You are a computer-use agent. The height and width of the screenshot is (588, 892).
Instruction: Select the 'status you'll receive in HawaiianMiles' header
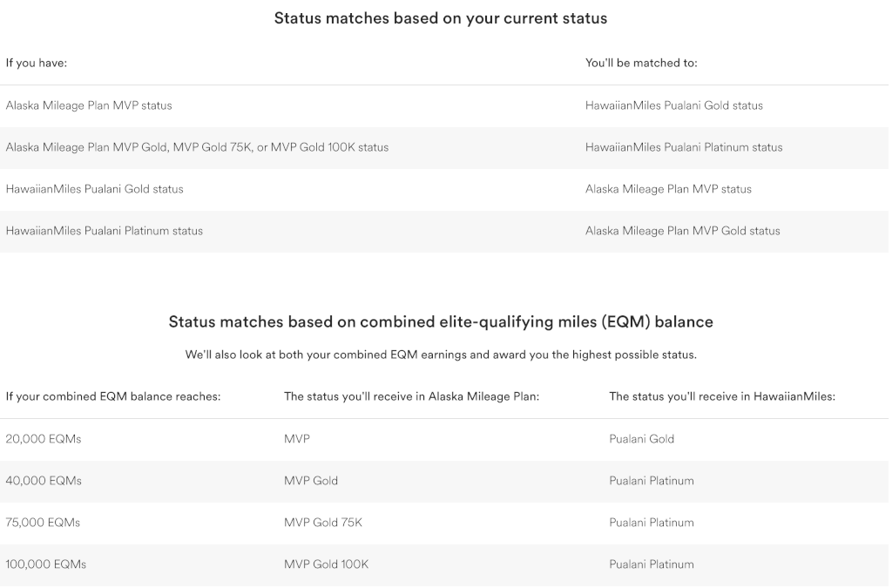[x=722, y=397]
